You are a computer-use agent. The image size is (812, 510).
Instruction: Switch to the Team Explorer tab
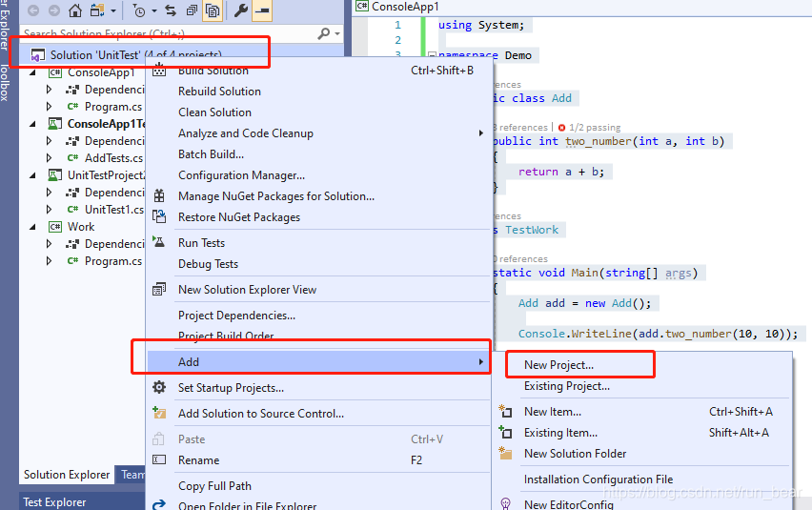132,475
